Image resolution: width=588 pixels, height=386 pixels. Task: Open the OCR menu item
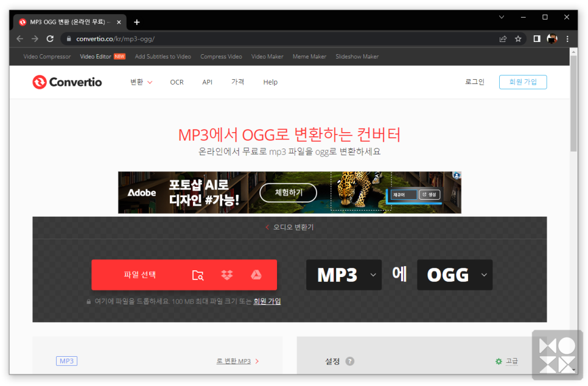click(x=177, y=82)
